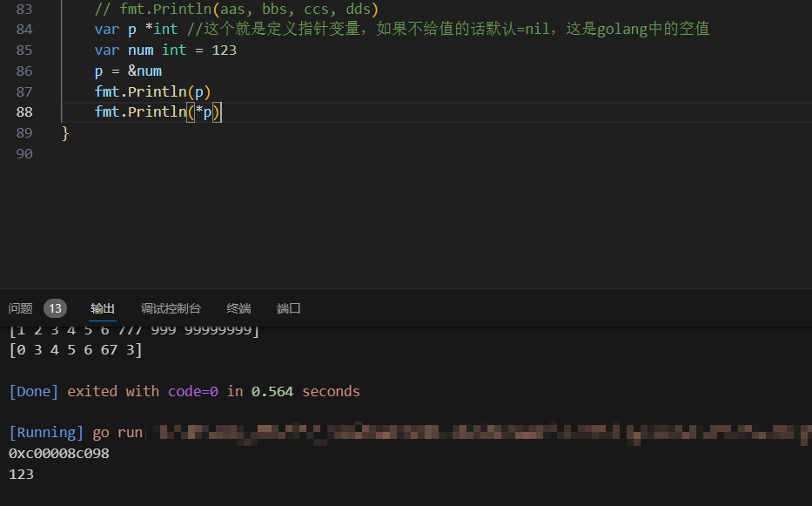Click pointer address 0xc00008c098 in output
812x506 pixels.
[59, 454]
